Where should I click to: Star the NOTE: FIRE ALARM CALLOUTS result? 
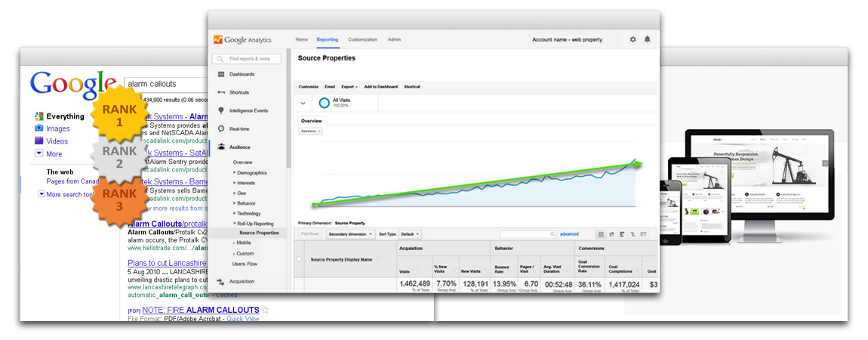(266, 310)
